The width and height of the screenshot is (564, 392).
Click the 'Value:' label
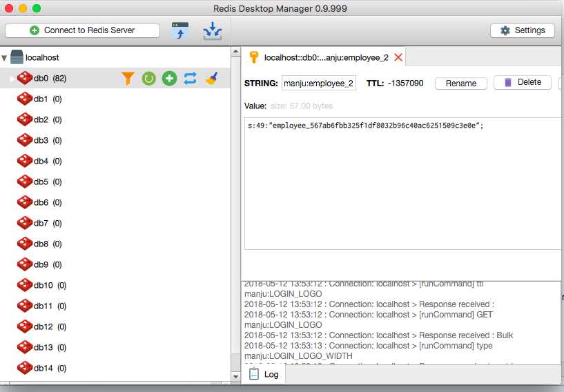(255, 106)
